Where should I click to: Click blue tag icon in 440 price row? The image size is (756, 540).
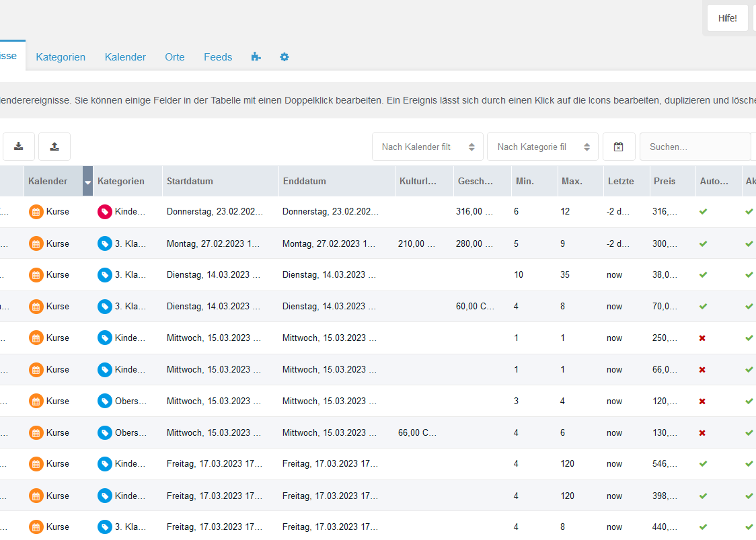click(x=105, y=527)
